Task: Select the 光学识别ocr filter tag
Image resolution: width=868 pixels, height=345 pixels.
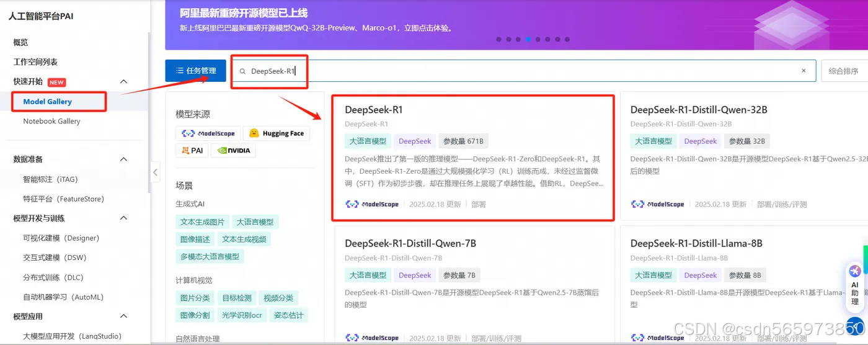Action: (x=242, y=315)
